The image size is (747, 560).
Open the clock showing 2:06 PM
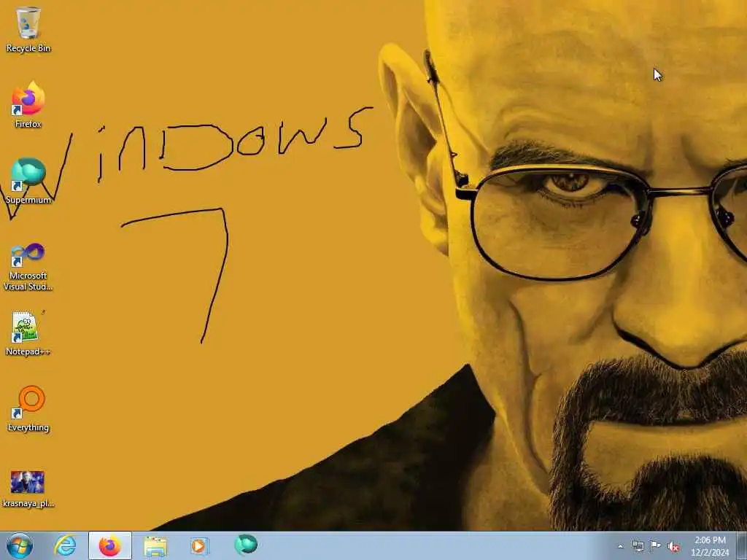[710, 546]
